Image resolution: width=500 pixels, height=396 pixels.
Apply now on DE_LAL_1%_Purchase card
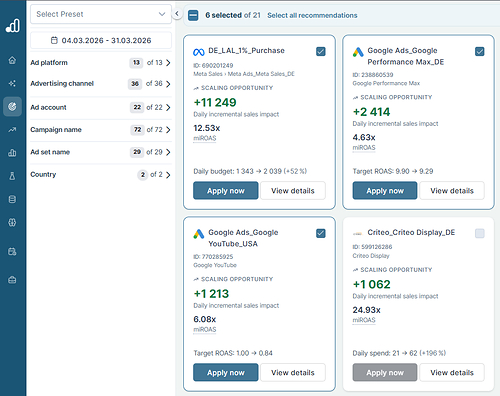click(226, 191)
